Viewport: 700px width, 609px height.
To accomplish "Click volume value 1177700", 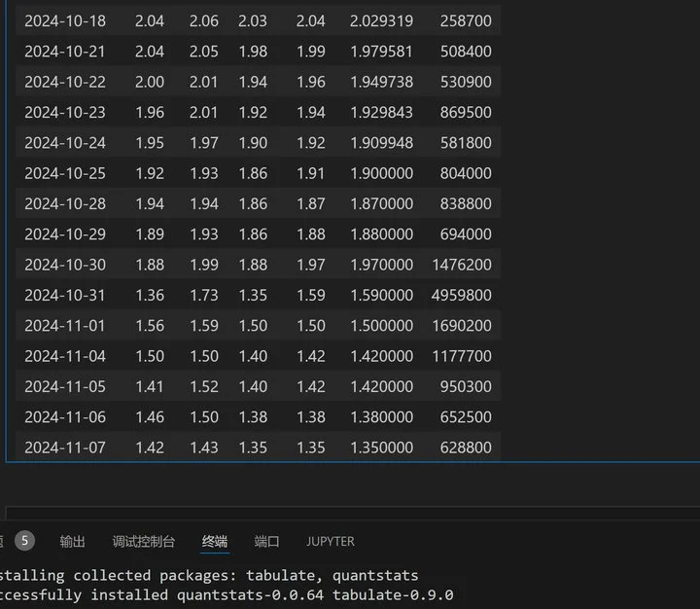I will tap(462, 356).
